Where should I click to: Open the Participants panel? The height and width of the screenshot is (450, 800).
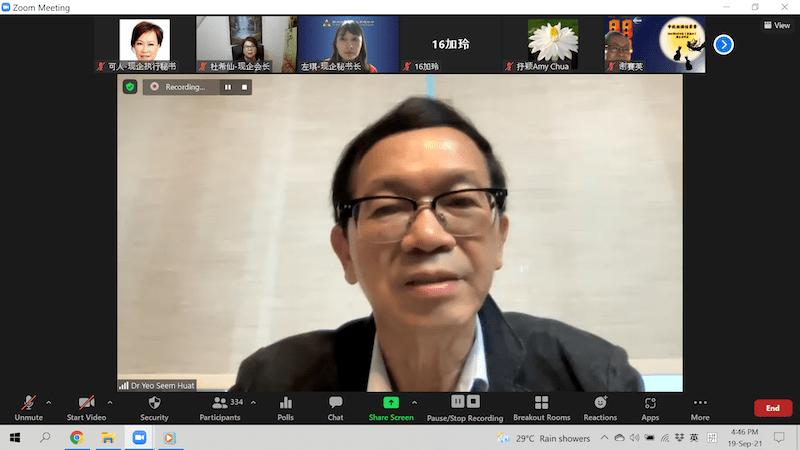pyautogui.click(x=219, y=407)
